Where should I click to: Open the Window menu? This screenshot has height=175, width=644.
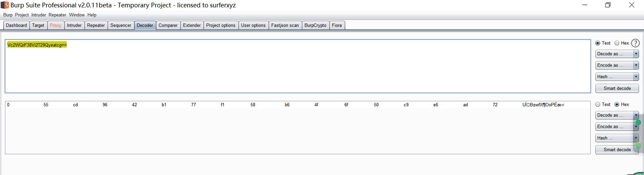[77, 15]
